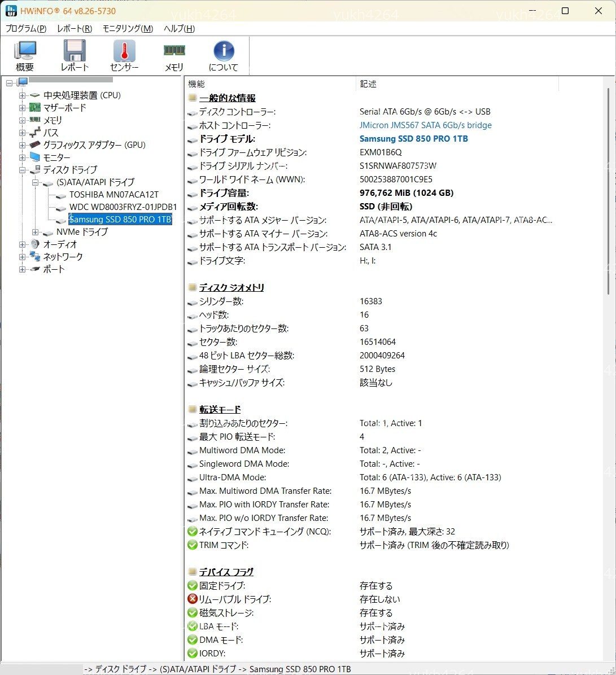
Task: Click the マザーボード board icon in tree
Action: click(x=35, y=108)
